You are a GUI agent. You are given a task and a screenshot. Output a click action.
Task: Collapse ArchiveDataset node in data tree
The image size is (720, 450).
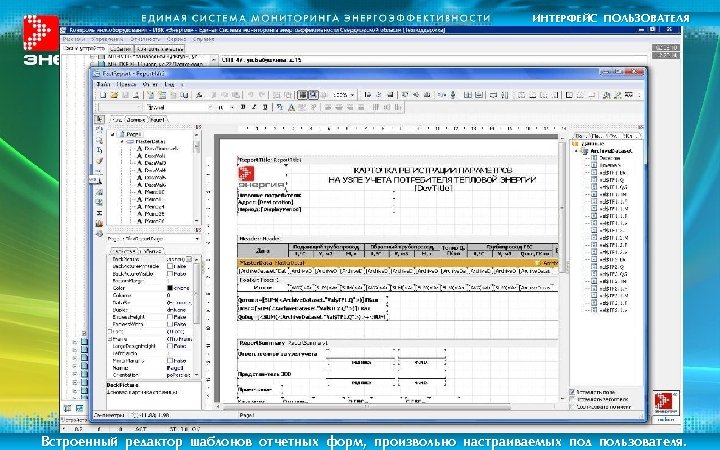[576, 151]
